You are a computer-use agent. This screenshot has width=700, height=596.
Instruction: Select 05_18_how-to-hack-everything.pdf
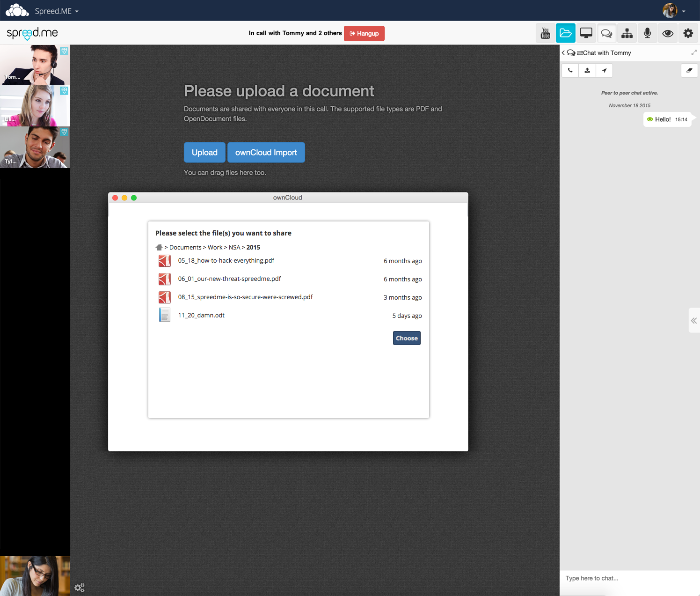[289, 261]
